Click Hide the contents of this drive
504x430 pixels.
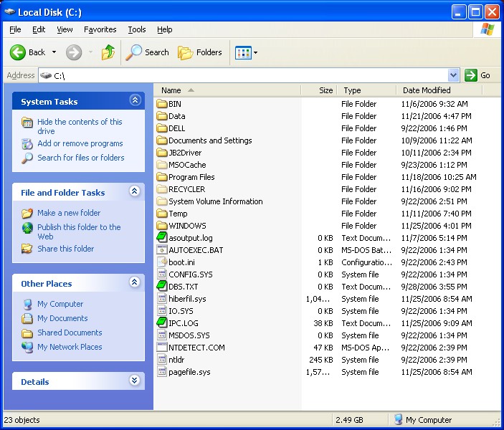pyautogui.click(x=80, y=126)
